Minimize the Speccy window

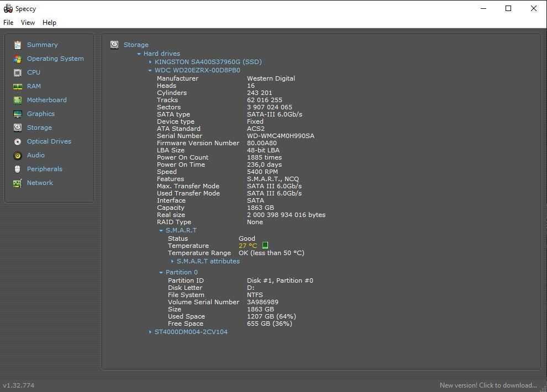(x=483, y=8)
